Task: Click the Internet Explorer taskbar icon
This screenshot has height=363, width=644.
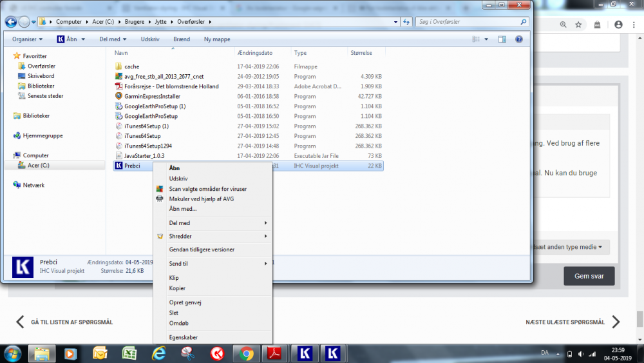Action: pos(158,353)
